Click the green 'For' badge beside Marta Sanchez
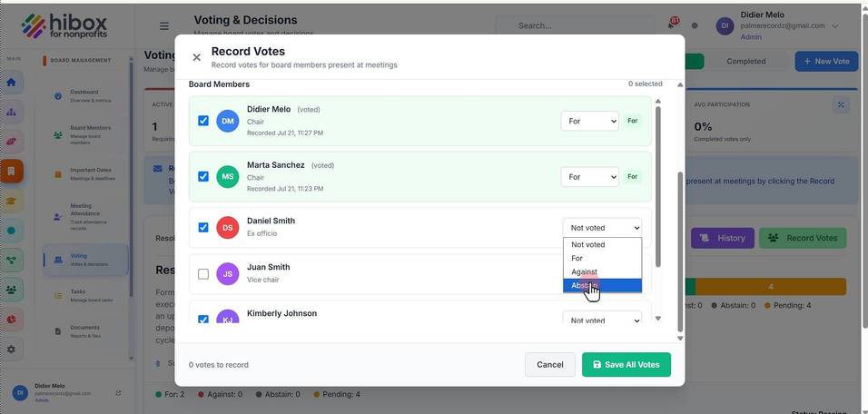The width and height of the screenshot is (868, 414). [633, 176]
